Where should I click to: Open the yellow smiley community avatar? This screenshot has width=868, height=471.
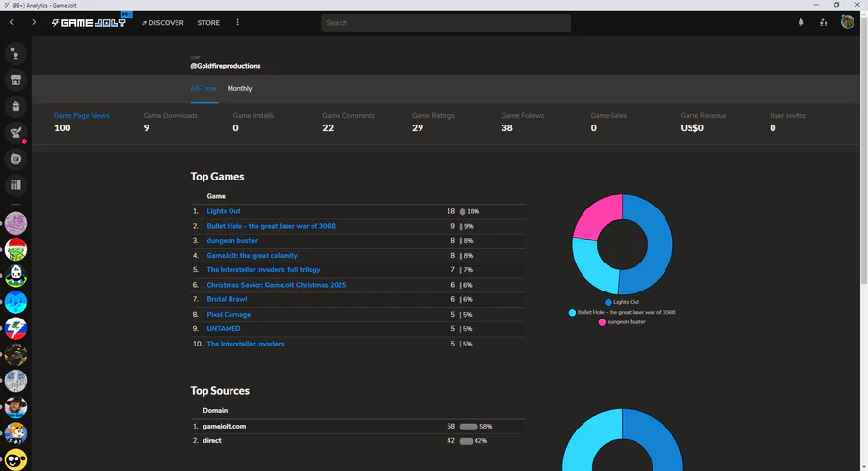[15, 460]
